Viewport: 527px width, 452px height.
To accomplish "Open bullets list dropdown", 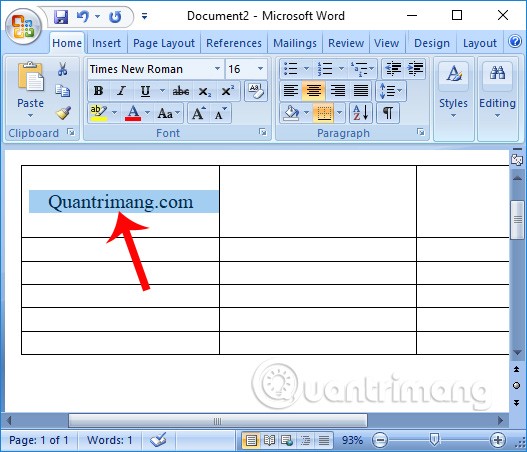I will [x=307, y=69].
